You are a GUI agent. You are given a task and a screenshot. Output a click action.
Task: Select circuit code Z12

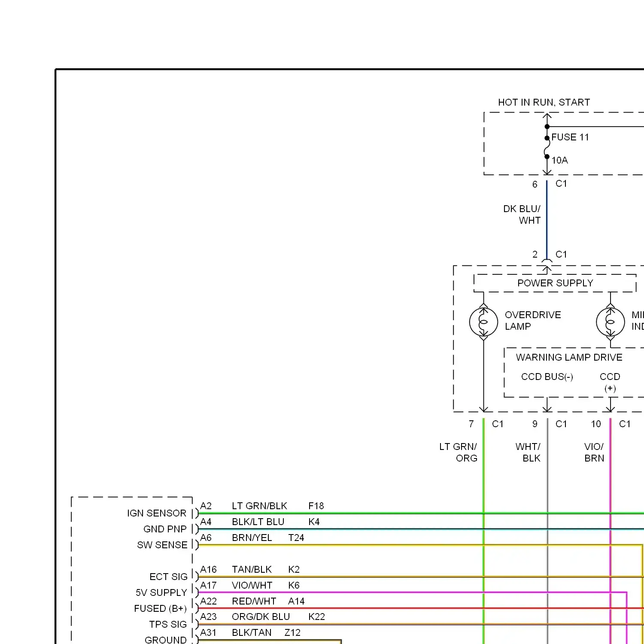coord(292,633)
